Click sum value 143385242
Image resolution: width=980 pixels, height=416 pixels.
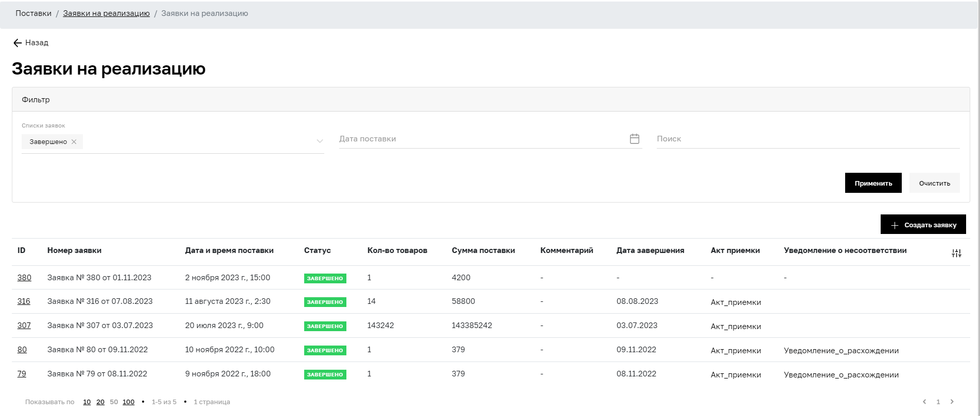coord(472,325)
